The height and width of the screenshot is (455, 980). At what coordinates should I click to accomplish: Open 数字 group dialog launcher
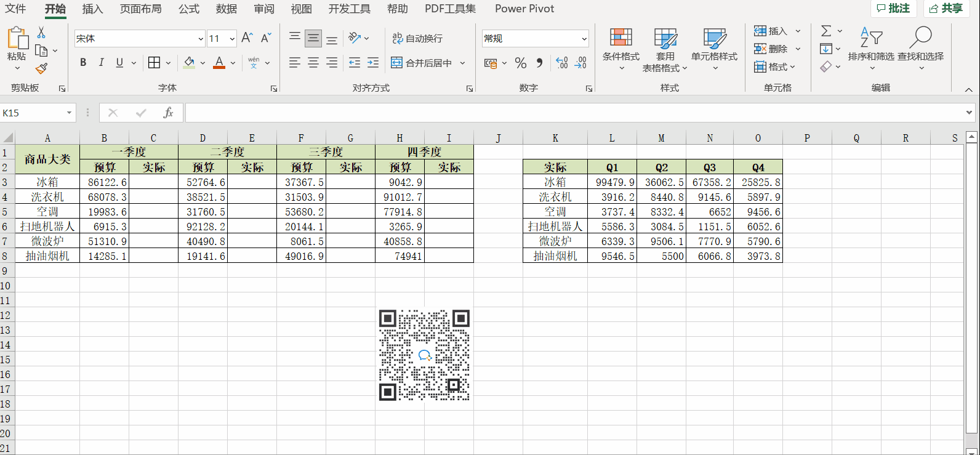(x=589, y=89)
